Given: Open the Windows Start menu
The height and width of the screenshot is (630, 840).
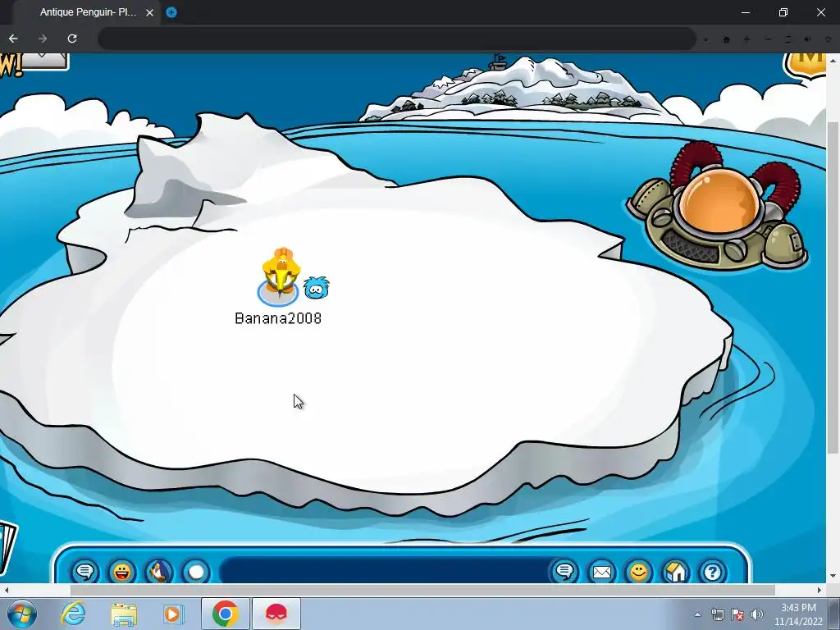Looking at the screenshot, I should 22,614.
